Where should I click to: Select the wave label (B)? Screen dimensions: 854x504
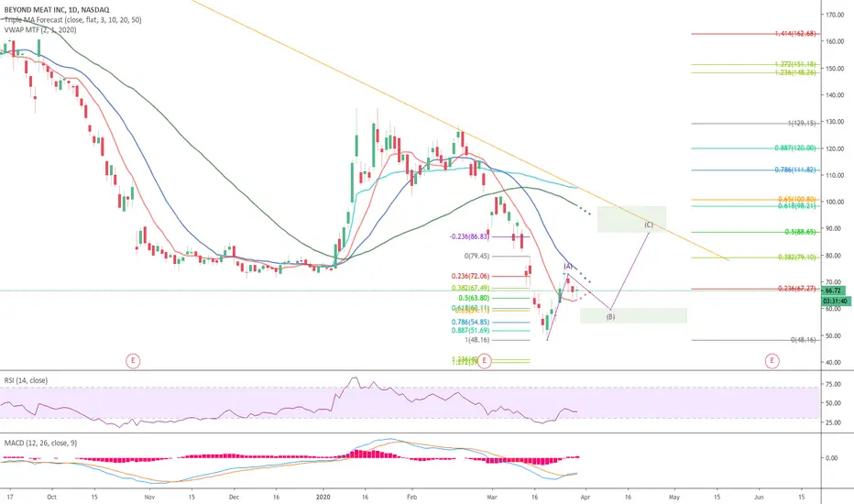pyautogui.click(x=610, y=316)
